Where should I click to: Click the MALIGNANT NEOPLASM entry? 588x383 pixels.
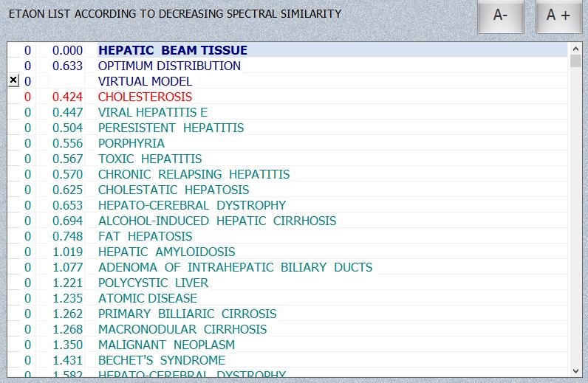[x=166, y=345]
